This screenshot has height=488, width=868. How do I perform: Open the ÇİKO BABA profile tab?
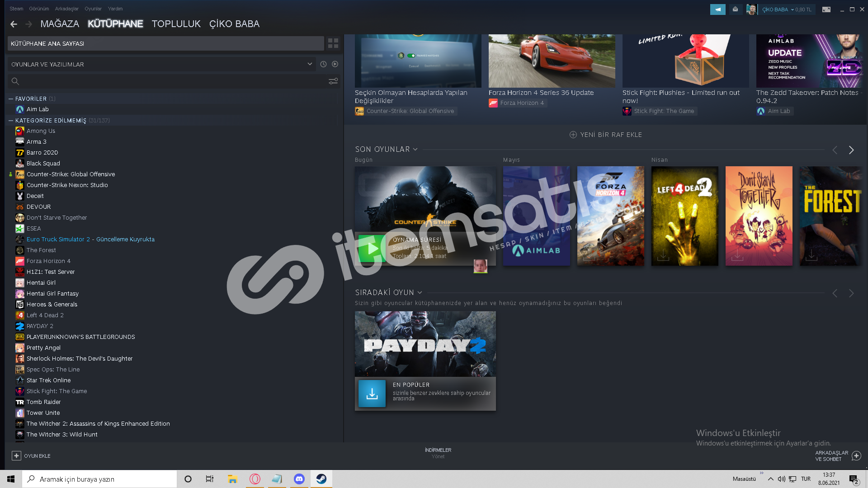(x=234, y=24)
